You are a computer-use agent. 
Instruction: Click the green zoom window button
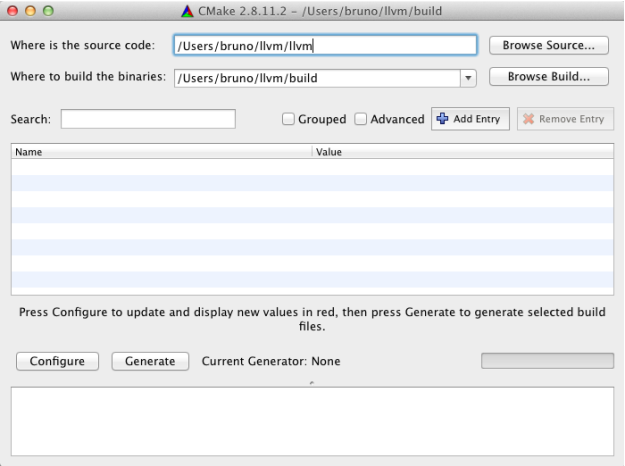[x=48, y=11]
